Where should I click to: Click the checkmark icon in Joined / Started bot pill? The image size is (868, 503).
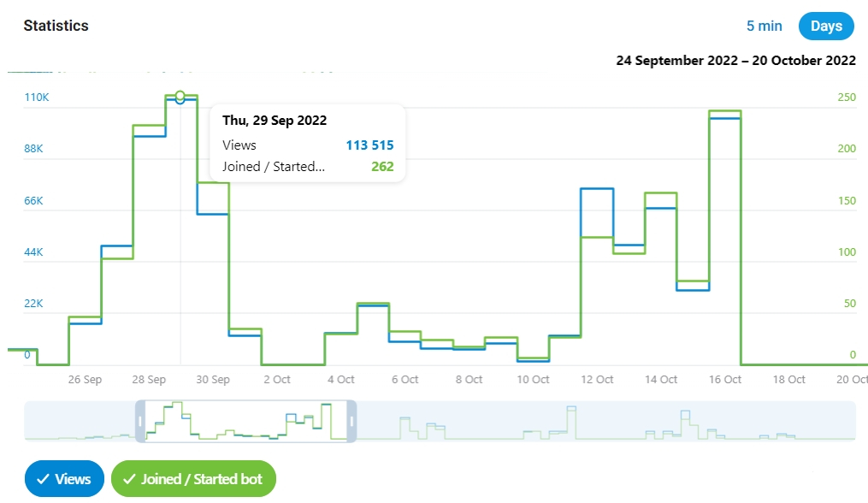pos(129,479)
